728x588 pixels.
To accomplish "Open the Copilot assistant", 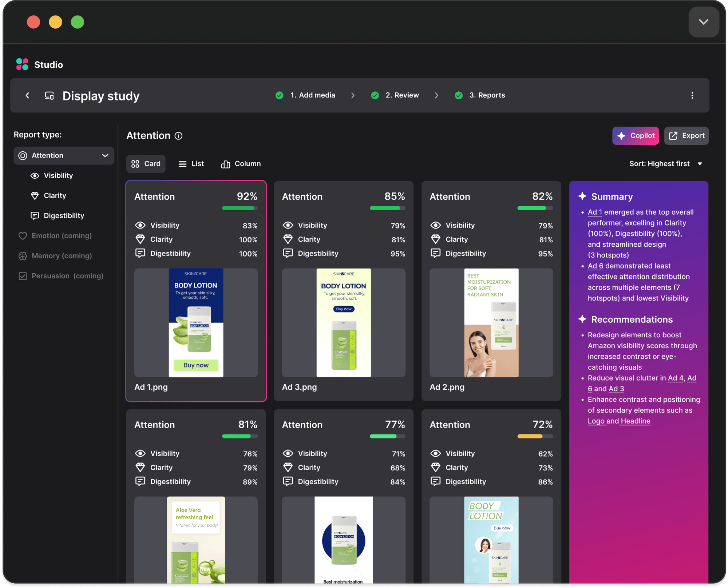I will [x=635, y=136].
